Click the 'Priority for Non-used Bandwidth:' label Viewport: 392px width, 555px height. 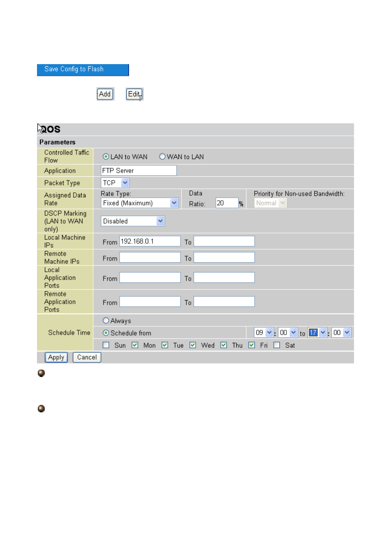coord(299,194)
